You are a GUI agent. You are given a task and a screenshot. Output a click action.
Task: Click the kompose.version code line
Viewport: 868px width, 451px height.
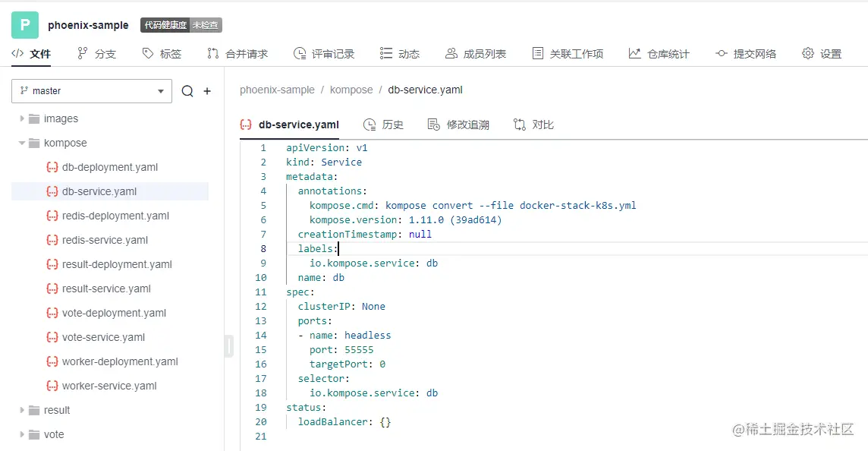(x=406, y=220)
